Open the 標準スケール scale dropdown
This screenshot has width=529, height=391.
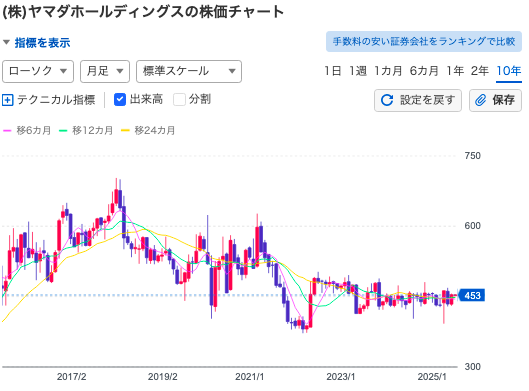[x=189, y=71]
